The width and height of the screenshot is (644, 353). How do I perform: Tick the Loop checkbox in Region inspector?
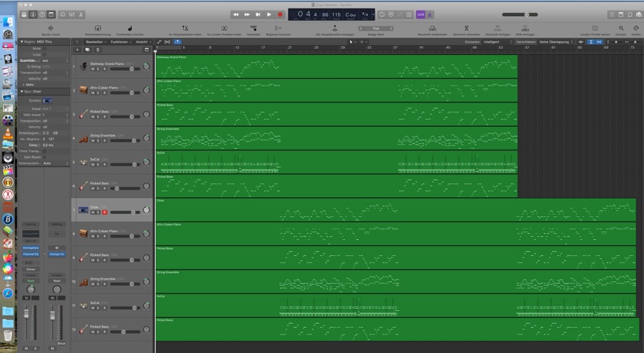pos(44,54)
